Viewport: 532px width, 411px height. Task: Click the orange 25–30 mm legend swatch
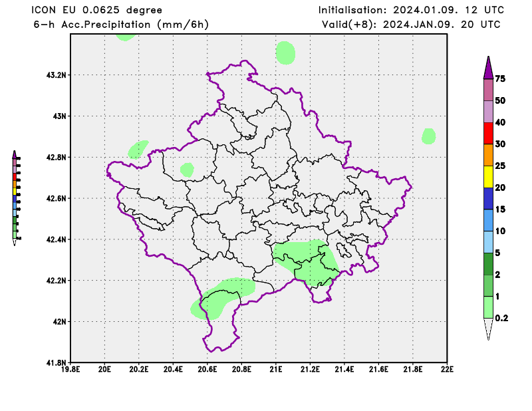(x=488, y=155)
